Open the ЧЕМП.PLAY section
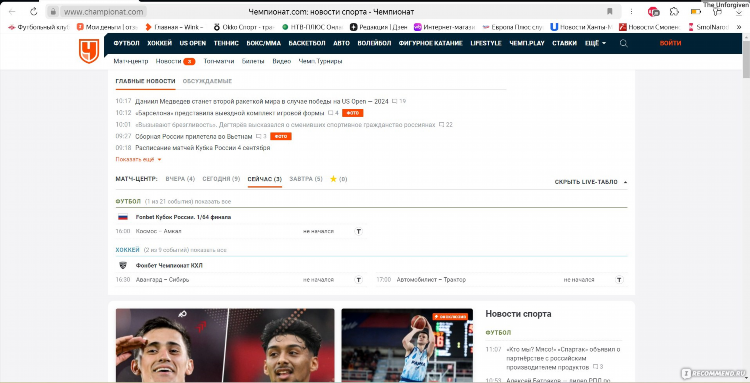The height and width of the screenshot is (383, 750). (527, 43)
